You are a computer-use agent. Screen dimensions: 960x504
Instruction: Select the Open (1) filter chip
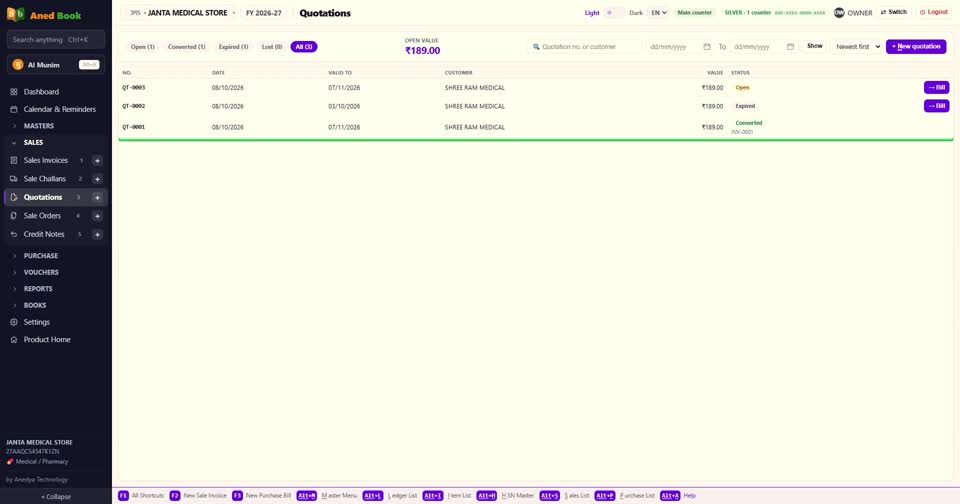[x=143, y=47]
